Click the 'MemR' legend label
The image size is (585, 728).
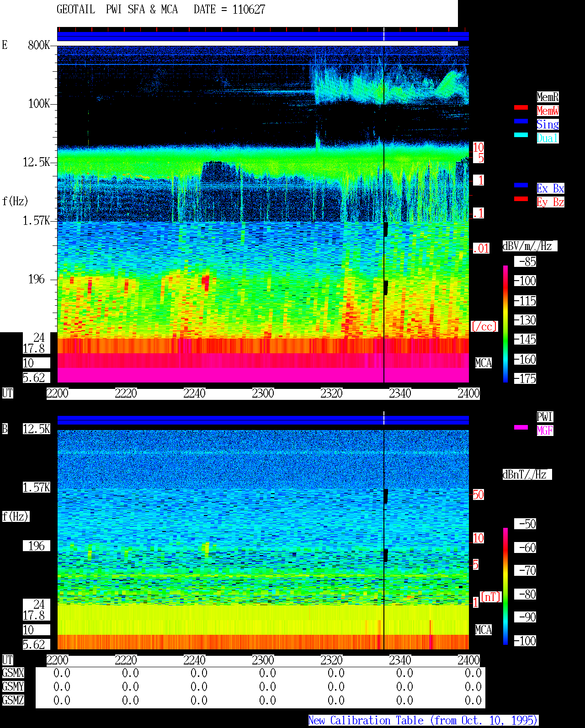548,97
